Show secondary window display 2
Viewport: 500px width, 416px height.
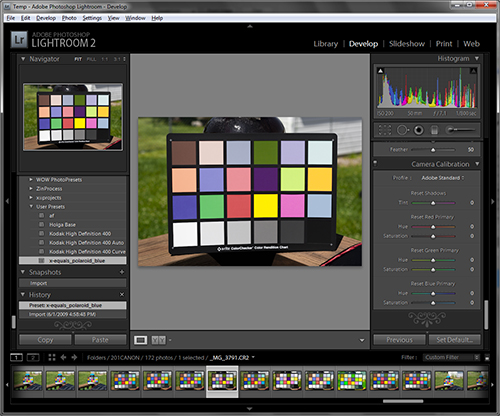(33, 358)
